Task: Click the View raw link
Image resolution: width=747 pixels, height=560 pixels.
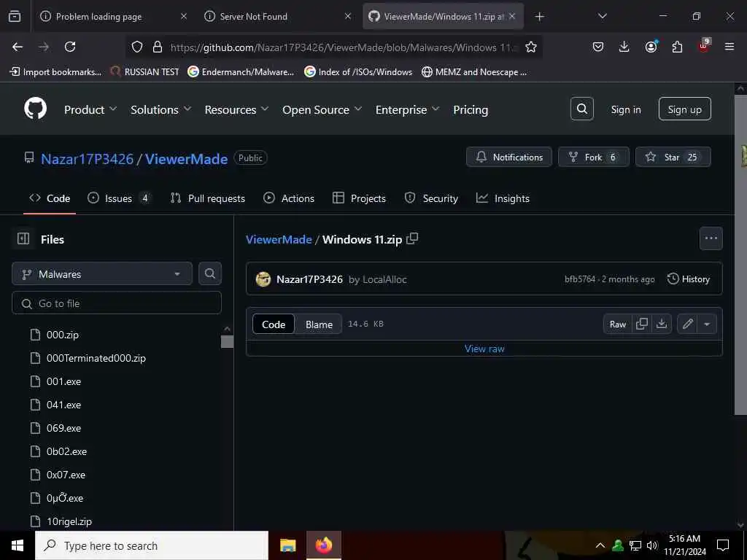Action: click(484, 349)
